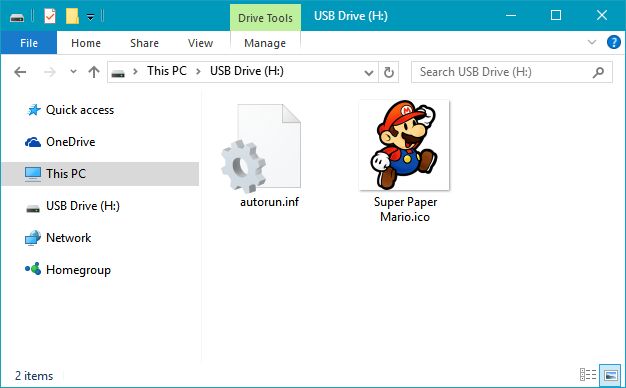The width and height of the screenshot is (626, 388).
Task: Select the autorun.inf file icon
Action: tap(261, 148)
